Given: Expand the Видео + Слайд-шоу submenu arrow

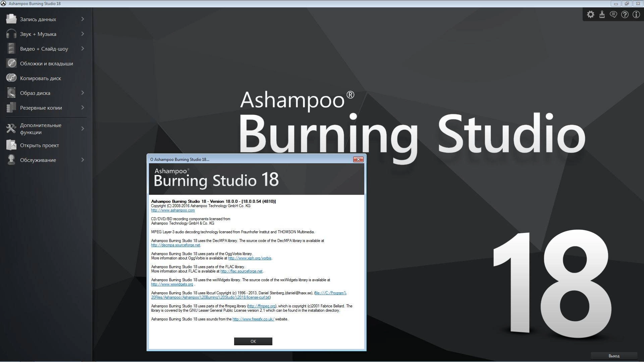Looking at the screenshot, I should click(83, 48).
